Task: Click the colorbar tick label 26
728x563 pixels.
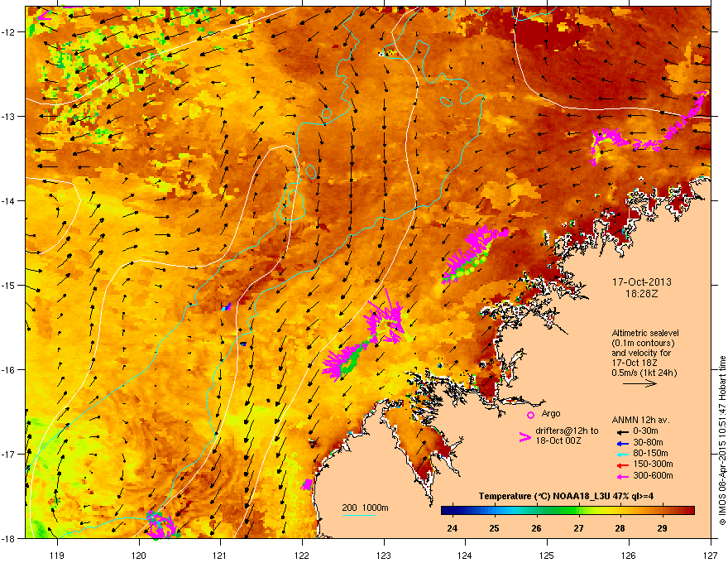Action: click(x=536, y=528)
